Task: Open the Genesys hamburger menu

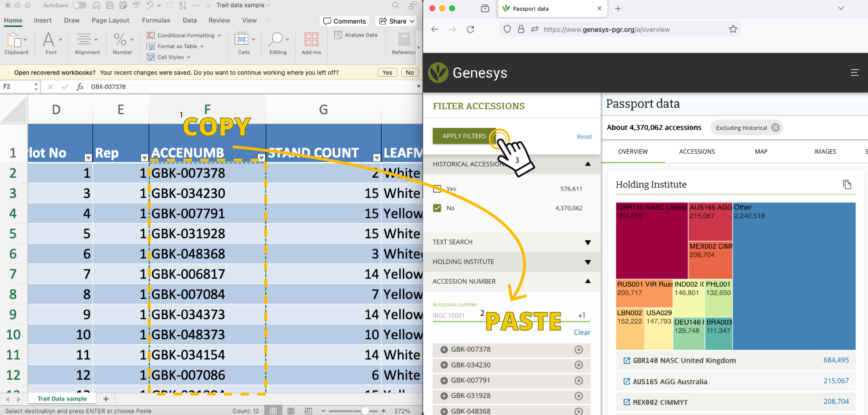Action: (x=854, y=72)
